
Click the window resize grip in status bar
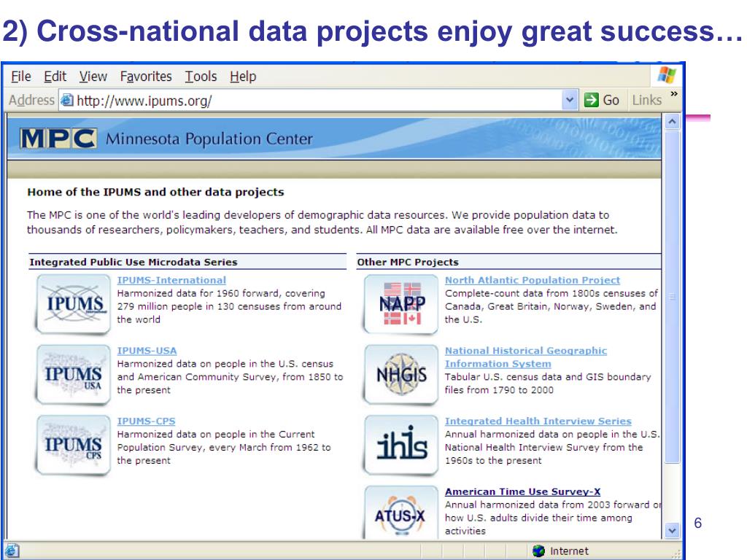(676, 553)
